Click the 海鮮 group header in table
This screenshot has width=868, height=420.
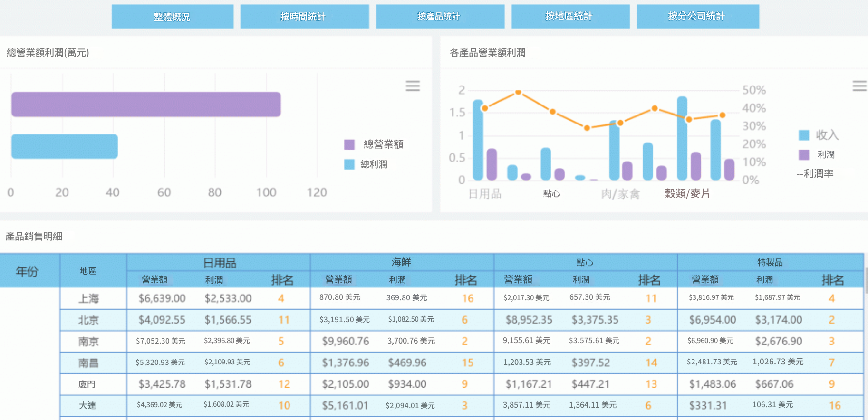(x=402, y=262)
